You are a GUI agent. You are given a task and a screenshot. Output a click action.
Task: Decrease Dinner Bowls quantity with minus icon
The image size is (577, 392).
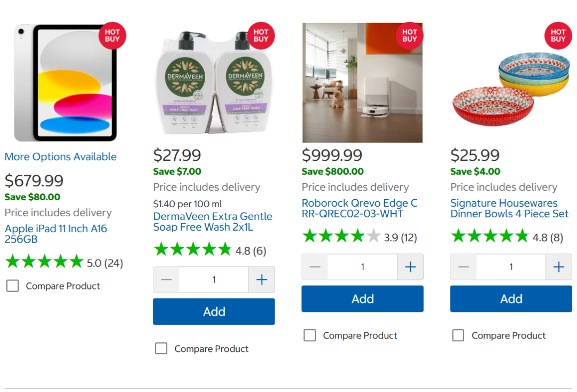coord(464,267)
